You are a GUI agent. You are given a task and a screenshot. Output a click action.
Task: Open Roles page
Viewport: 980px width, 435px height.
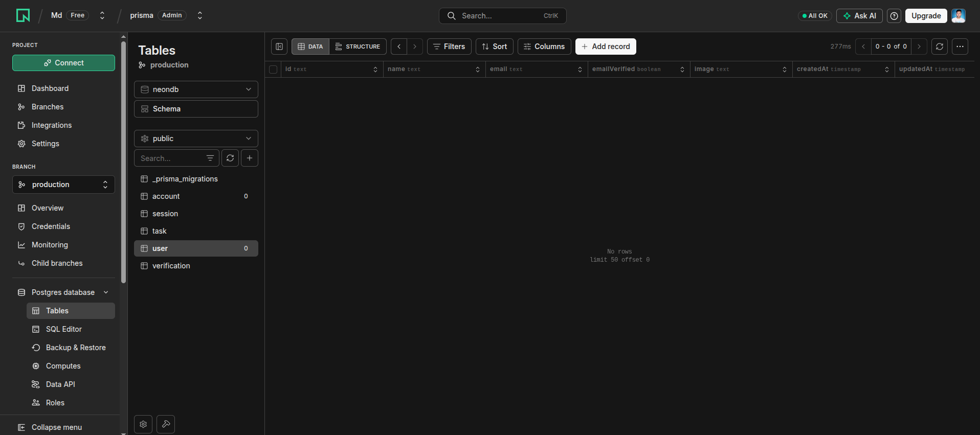71,403
